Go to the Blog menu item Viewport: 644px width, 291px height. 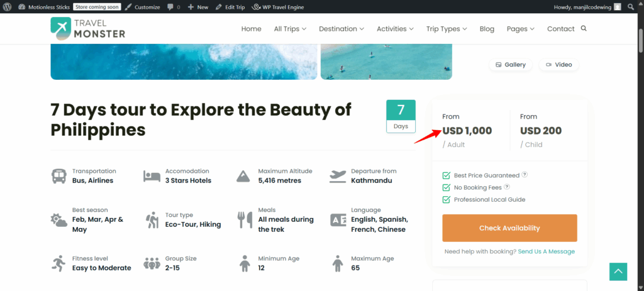(487, 29)
